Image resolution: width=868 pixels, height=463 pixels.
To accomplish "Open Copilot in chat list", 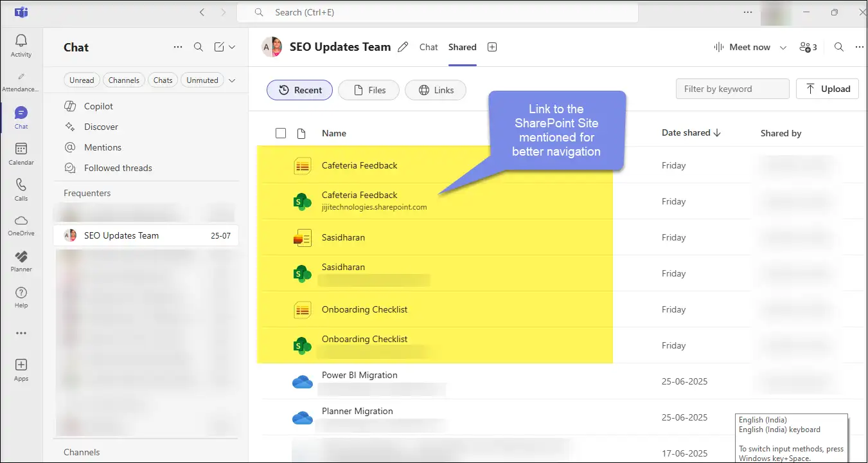I will click(98, 106).
